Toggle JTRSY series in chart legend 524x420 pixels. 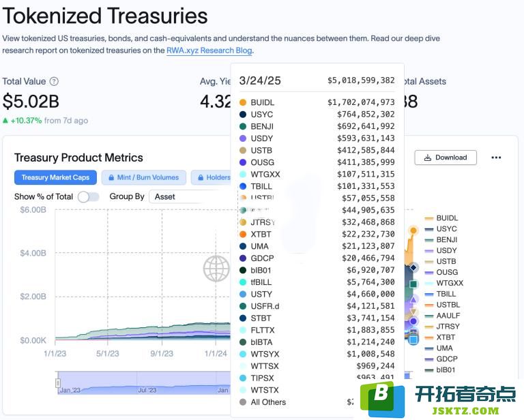point(442,326)
